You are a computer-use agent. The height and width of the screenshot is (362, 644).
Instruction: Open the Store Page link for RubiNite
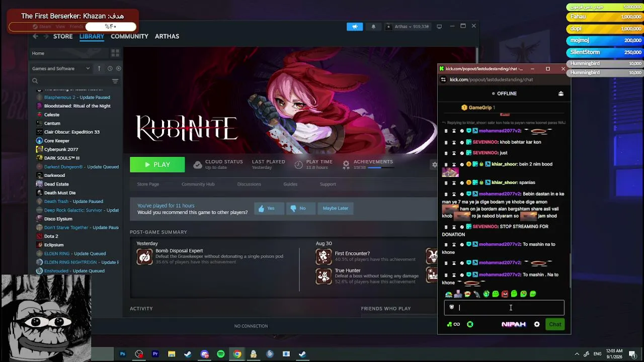pyautogui.click(x=148, y=184)
